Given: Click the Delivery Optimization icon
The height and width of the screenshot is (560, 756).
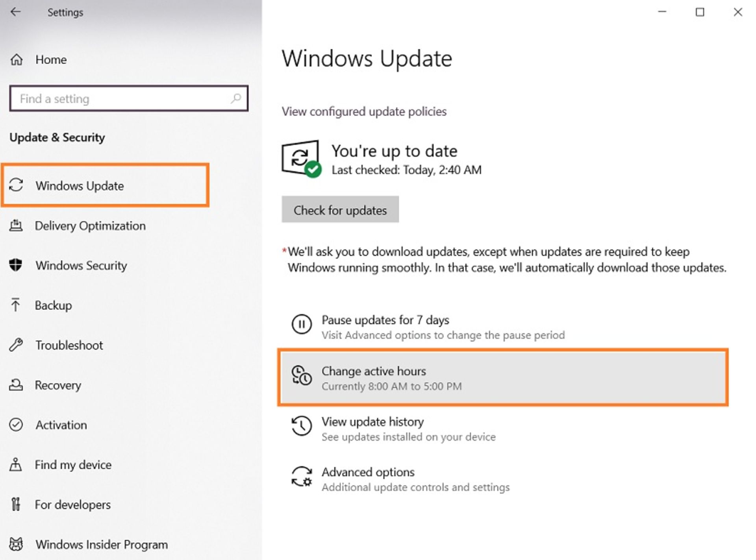Looking at the screenshot, I should click(16, 225).
